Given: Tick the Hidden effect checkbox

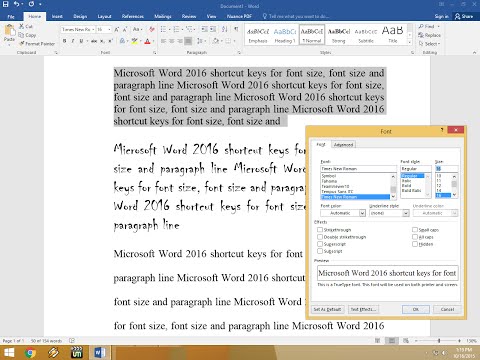Looking at the screenshot, I should tap(415, 244).
